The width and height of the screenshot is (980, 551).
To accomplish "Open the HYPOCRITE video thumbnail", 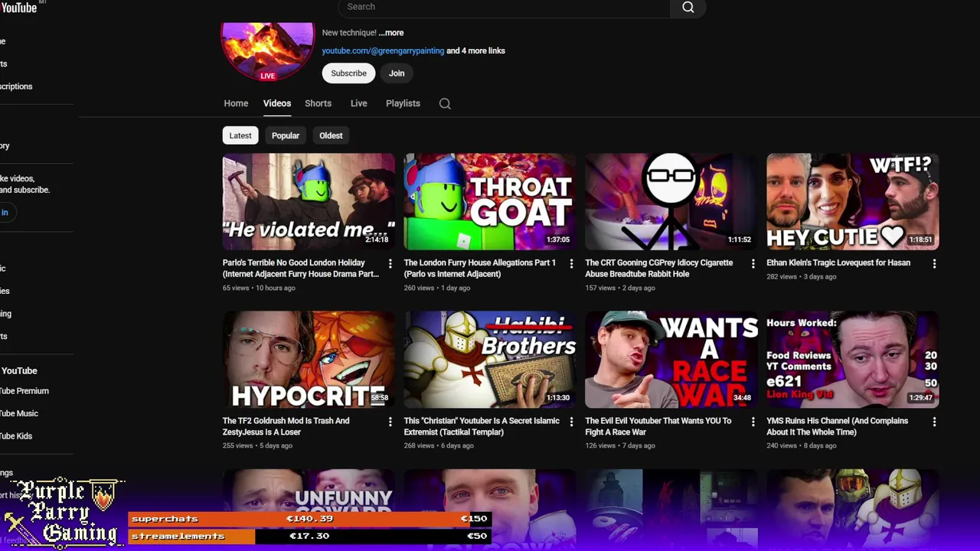I will click(x=309, y=360).
